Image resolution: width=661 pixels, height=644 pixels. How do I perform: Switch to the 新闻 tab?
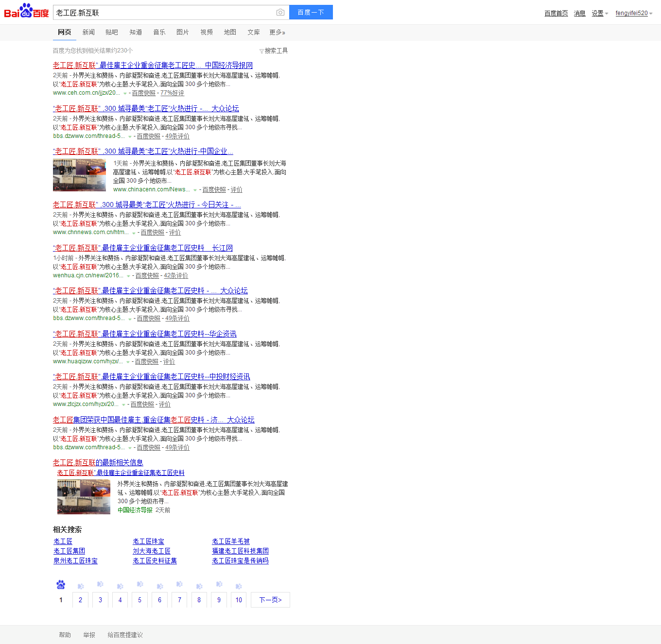click(x=88, y=32)
